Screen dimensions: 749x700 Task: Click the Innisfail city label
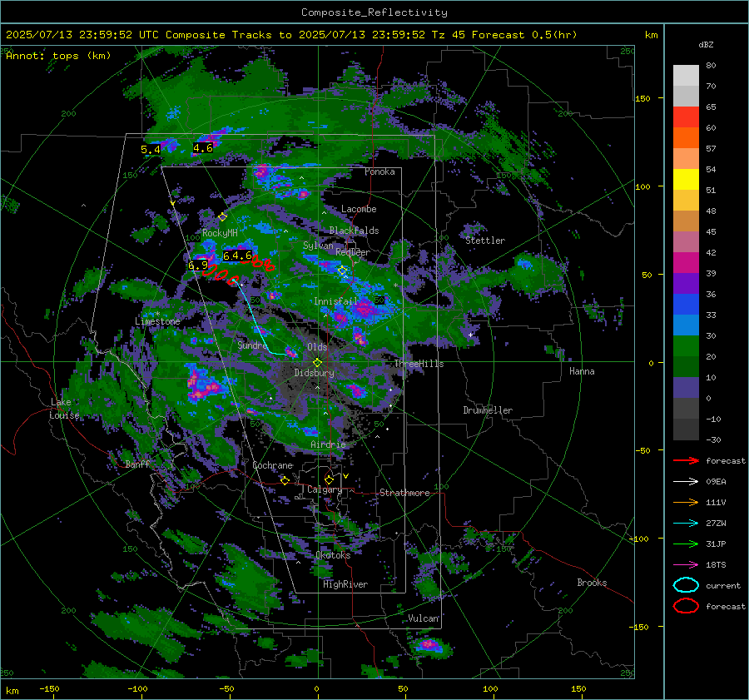pyautogui.click(x=335, y=301)
